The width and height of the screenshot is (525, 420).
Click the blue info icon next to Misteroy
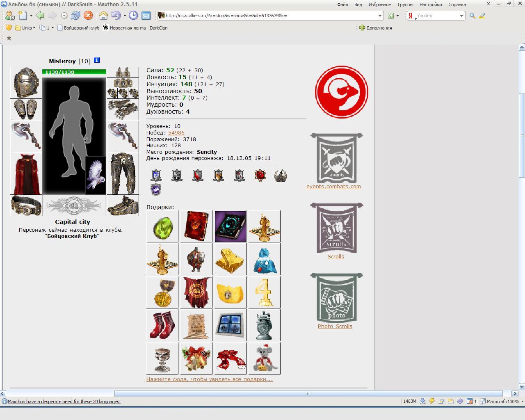tap(97, 60)
